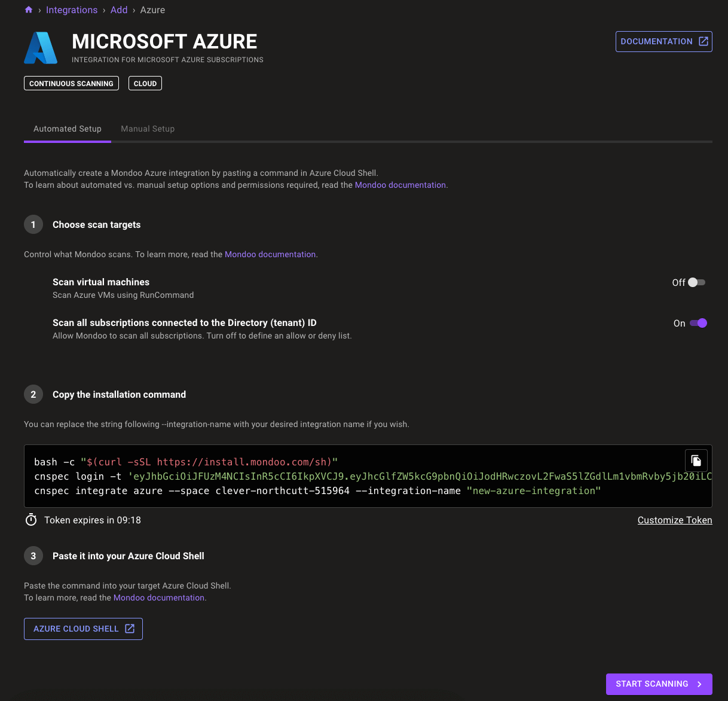Click the home icon in breadcrumb
The image size is (728, 701).
29,10
